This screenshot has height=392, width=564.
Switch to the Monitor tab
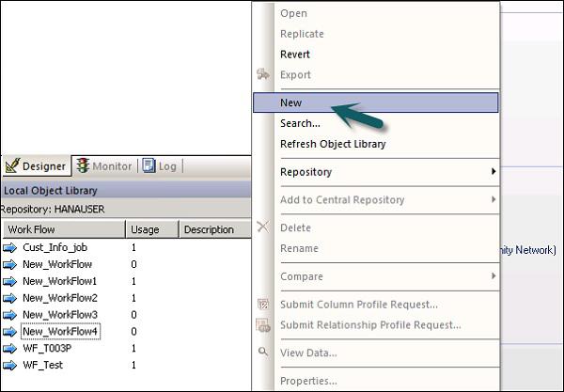pos(104,166)
